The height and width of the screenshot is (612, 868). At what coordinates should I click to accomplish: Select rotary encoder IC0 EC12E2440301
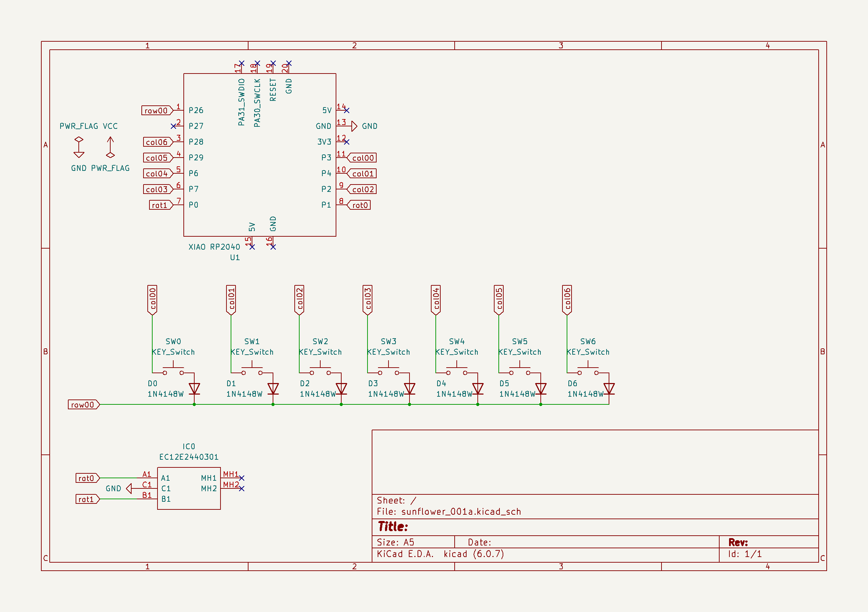(189, 488)
